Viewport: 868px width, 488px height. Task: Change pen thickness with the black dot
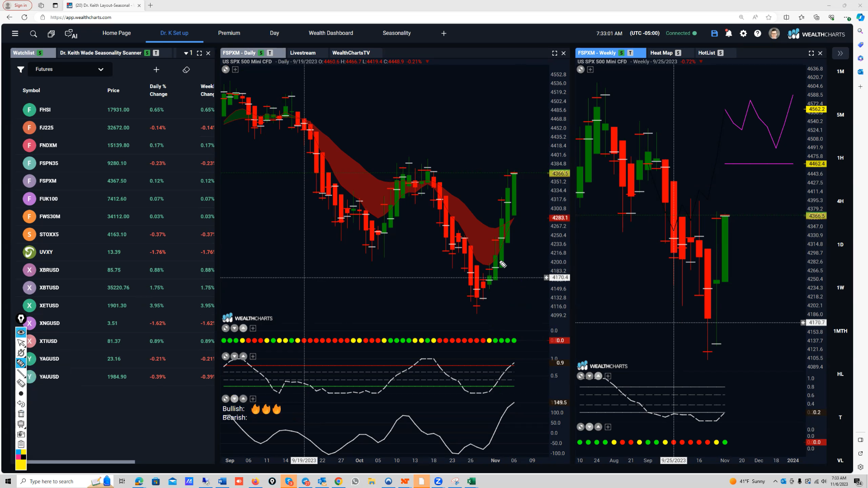(21, 394)
